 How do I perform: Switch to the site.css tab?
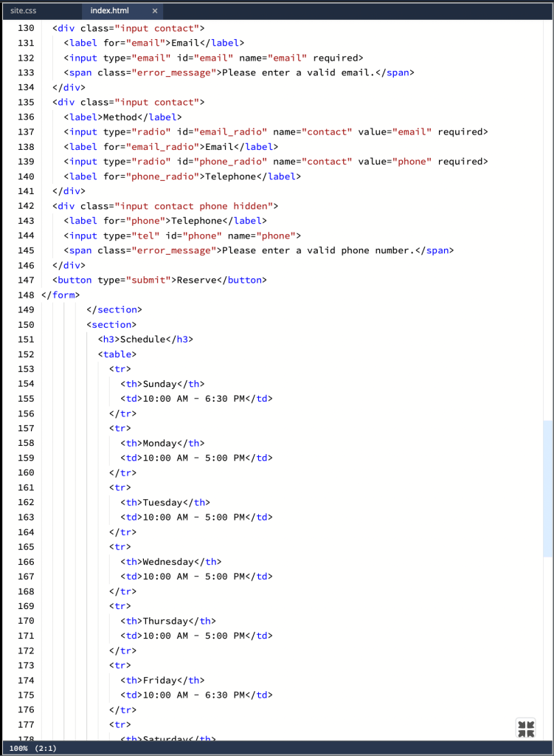coord(24,11)
